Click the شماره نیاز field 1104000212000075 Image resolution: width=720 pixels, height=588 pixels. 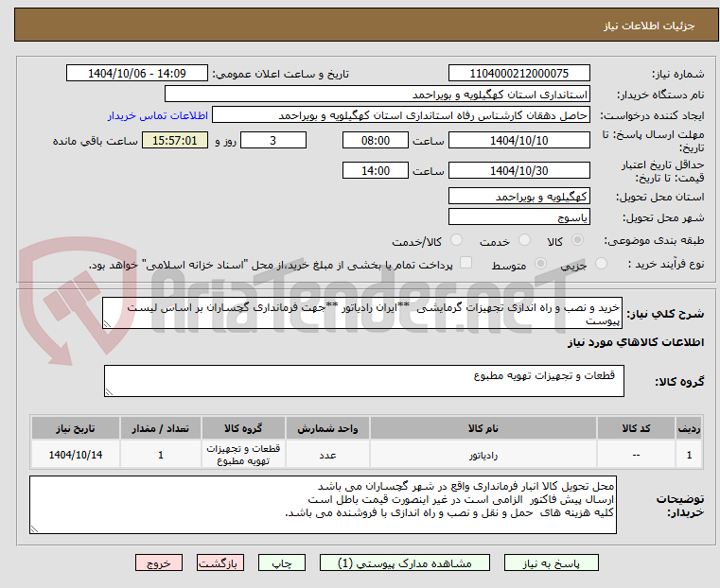pyautogui.click(x=518, y=74)
